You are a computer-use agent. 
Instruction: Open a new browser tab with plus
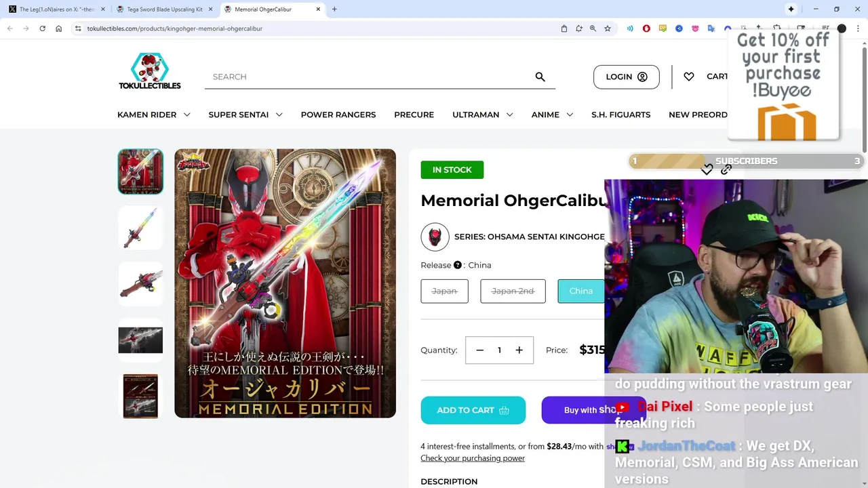334,9
